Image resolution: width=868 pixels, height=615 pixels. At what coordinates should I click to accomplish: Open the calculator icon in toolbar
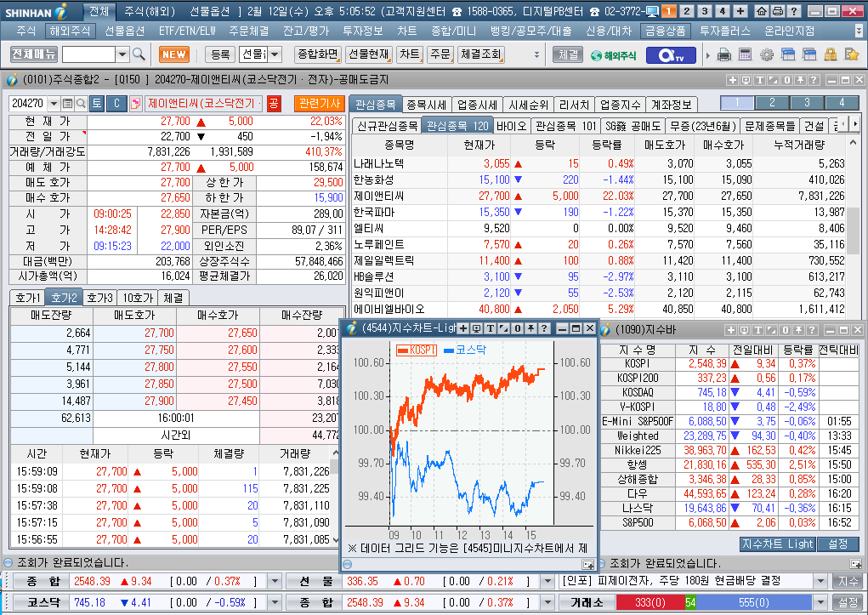pos(745,54)
